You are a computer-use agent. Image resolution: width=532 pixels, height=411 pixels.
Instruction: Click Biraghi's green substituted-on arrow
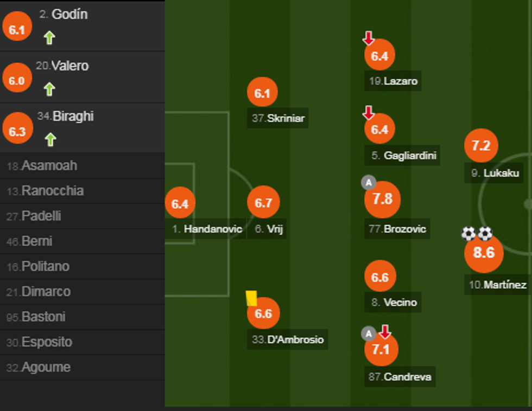[x=50, y=139]
